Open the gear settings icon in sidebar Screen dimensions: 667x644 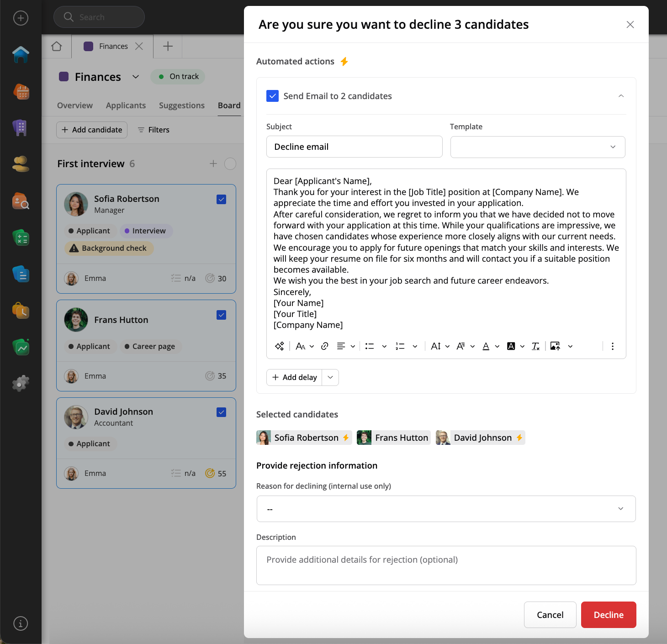pyautogui.click(x=21, y=384)
